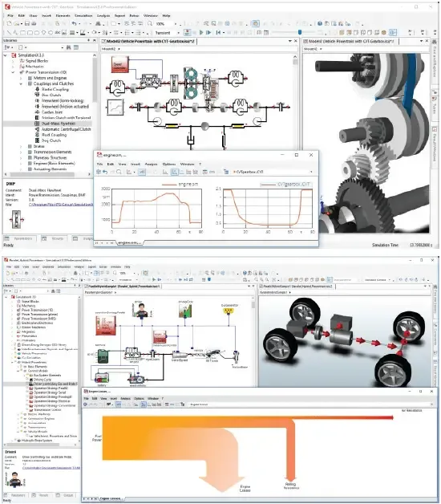Collapse the Couplings and Clutches folder

(x=21, y=83)
